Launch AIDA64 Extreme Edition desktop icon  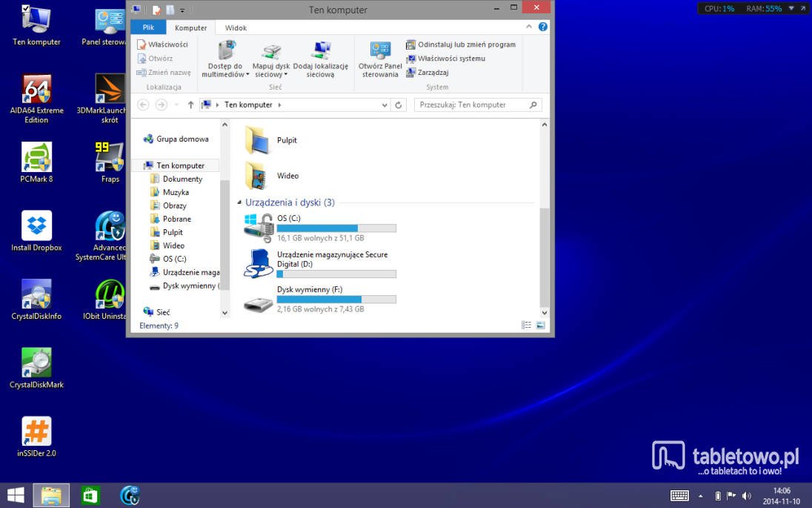click(x=36, y=99)
